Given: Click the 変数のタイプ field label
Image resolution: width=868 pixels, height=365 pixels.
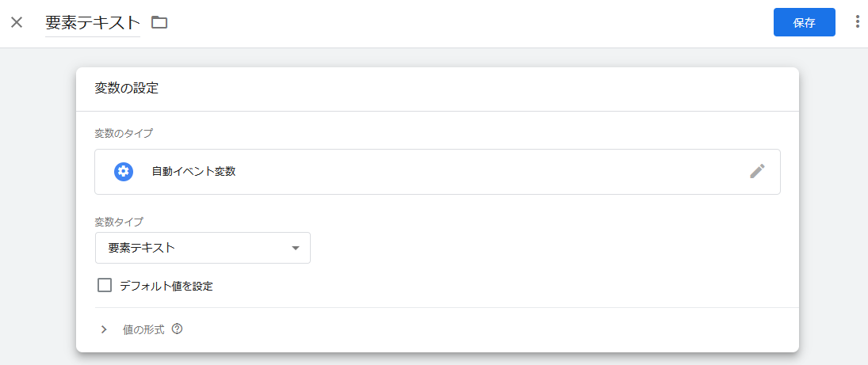Looking at the screenshot, I should (124, 133).
